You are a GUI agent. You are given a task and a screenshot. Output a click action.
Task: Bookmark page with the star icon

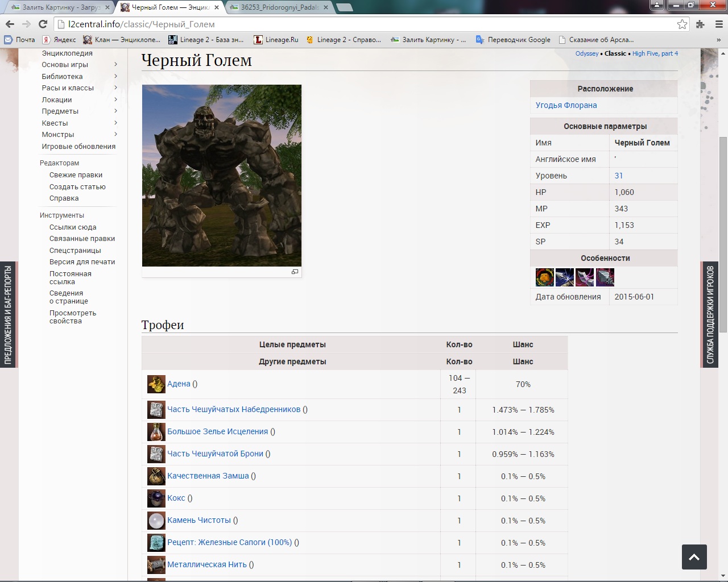tap(682, 24)
